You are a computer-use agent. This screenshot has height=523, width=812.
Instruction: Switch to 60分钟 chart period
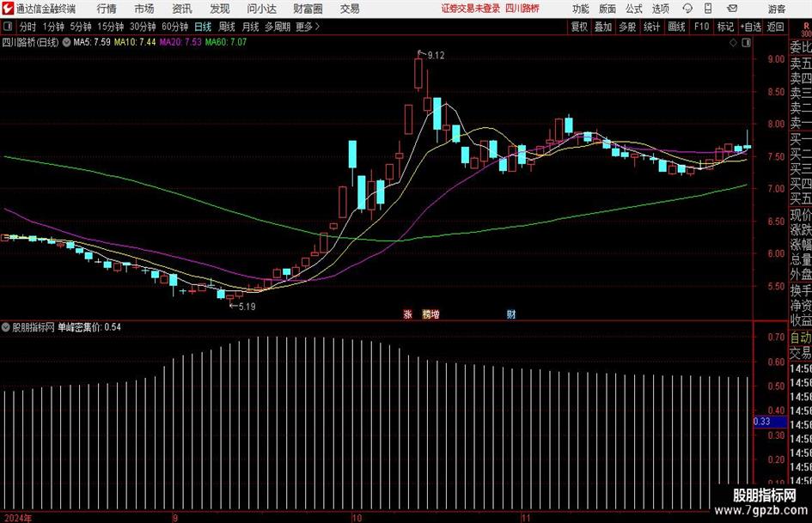point(175,27)
